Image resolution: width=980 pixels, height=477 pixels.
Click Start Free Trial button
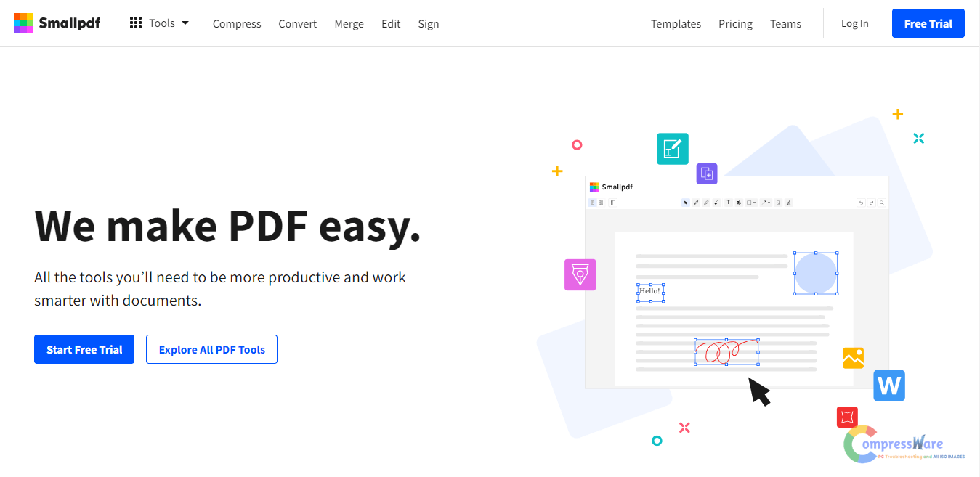[84, 349]
